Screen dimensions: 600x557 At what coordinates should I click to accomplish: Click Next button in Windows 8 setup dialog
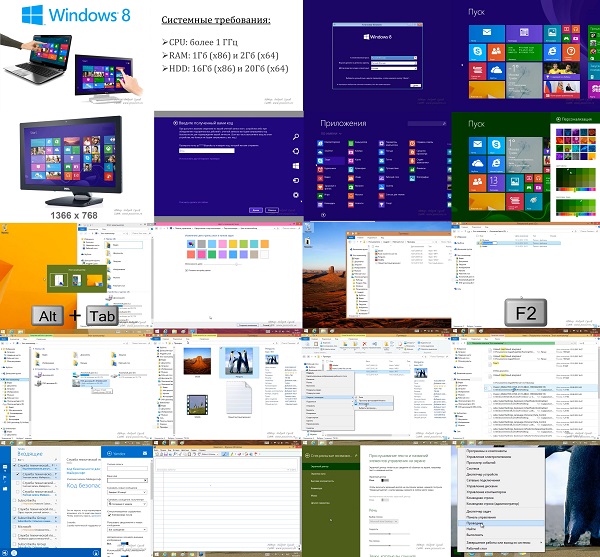point(415,86)
